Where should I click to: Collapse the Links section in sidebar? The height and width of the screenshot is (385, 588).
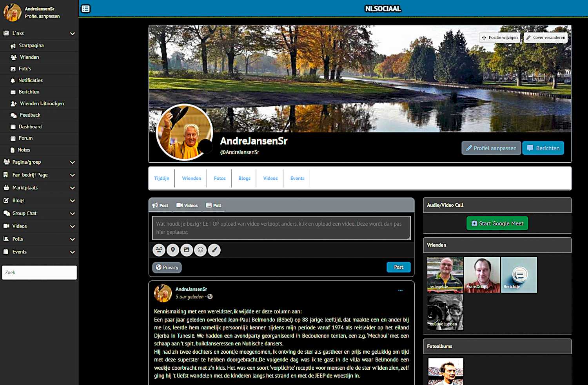tap(72, 34)
